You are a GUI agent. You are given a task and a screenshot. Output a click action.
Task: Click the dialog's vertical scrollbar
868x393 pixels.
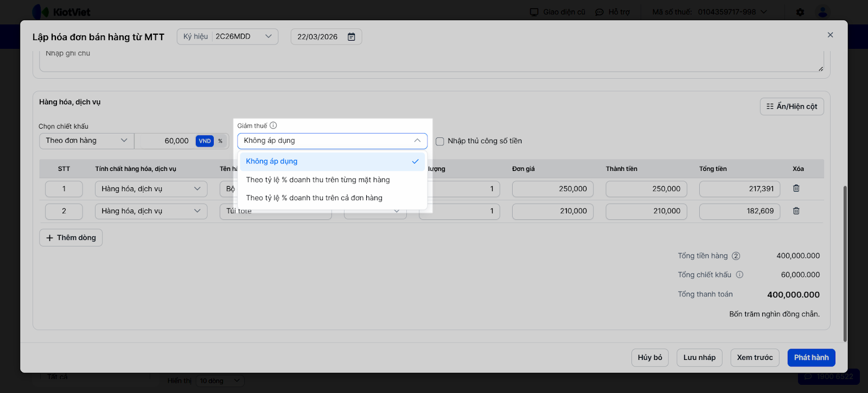tap(845, 264)
